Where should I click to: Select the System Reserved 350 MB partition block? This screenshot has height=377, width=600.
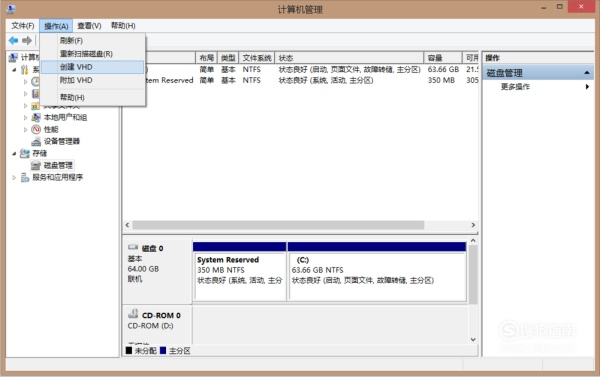pos(240,272)
